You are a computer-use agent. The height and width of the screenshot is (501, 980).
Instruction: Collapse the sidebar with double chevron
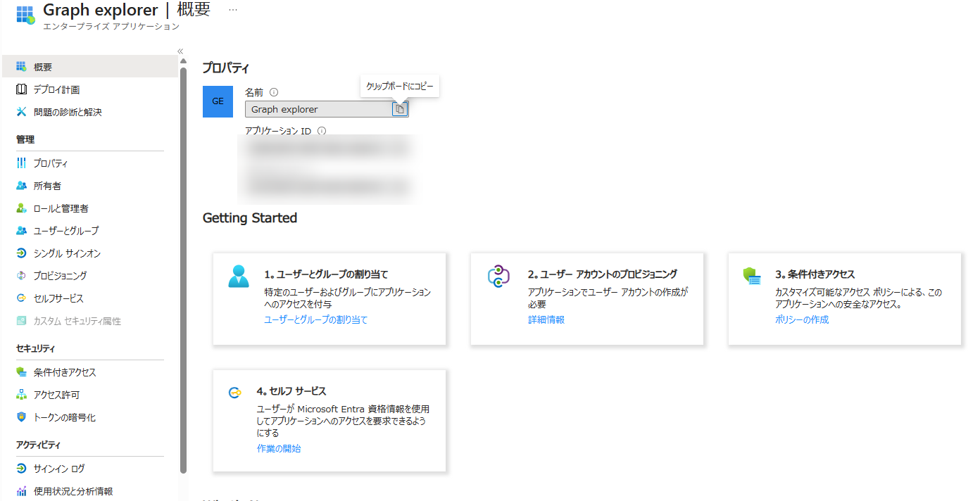pos(180,51)
